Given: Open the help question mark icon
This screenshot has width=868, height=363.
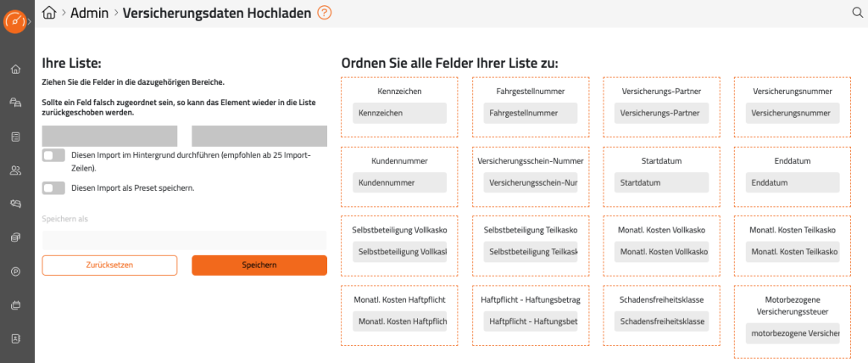Looking at the screenshot, I should pos(324,13).
